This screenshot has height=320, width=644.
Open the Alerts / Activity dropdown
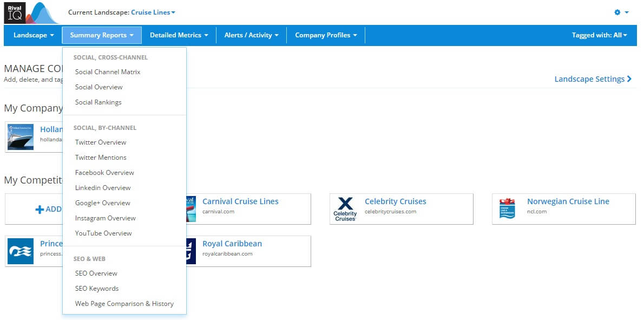[x=251, y=35]
